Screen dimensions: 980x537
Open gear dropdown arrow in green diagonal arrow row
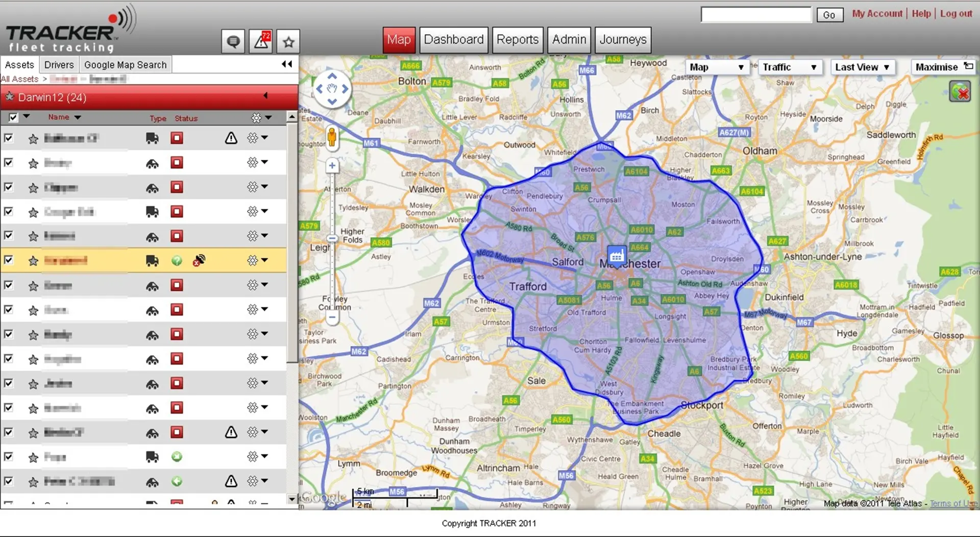[265, 456]
